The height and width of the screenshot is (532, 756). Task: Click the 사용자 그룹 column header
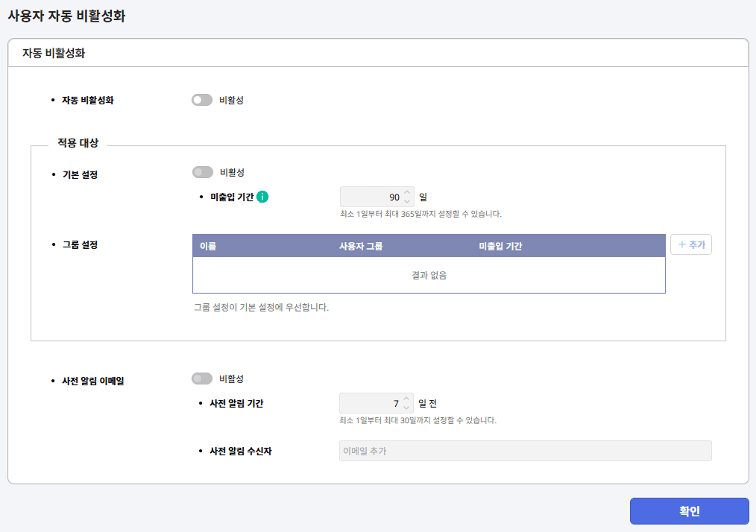pos(361,246)
